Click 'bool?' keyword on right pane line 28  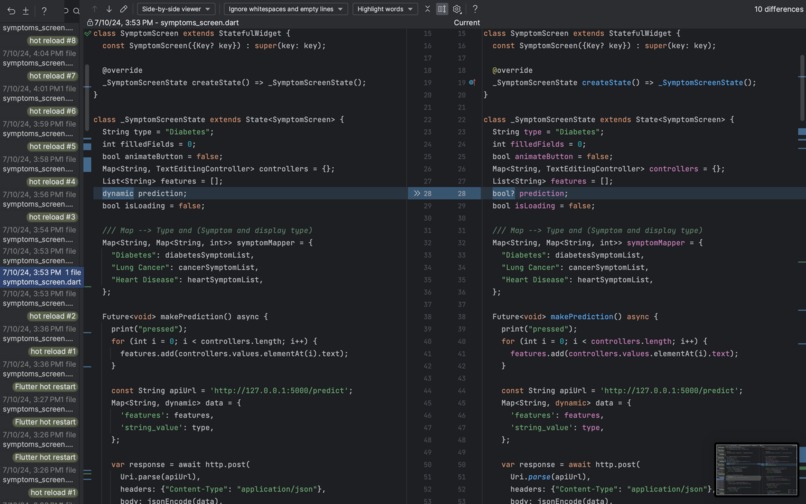click(503, 193)
